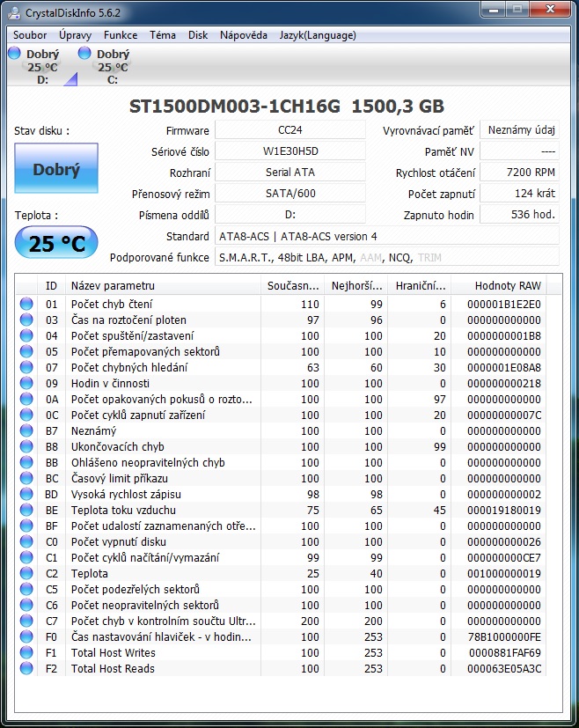Click the ID column header
The height and width of the screenshot is (728, 579).
(x=51, y=285)
